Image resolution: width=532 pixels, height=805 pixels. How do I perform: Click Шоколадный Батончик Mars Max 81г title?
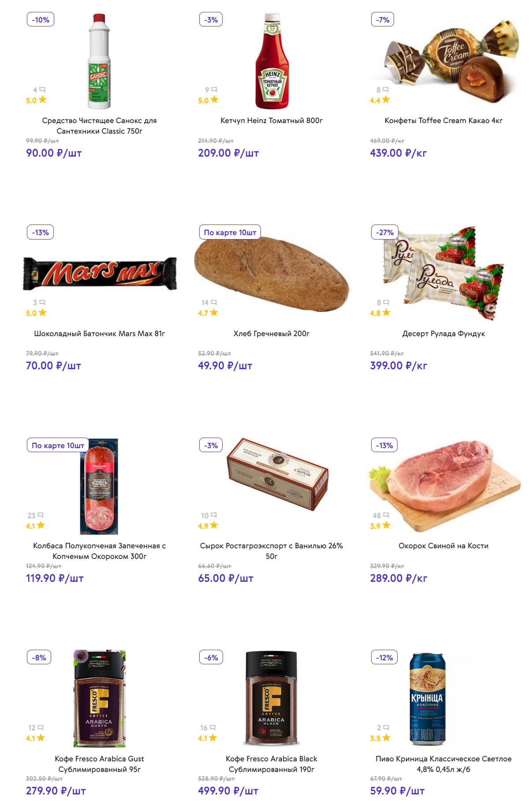click(x=100, y=333)
